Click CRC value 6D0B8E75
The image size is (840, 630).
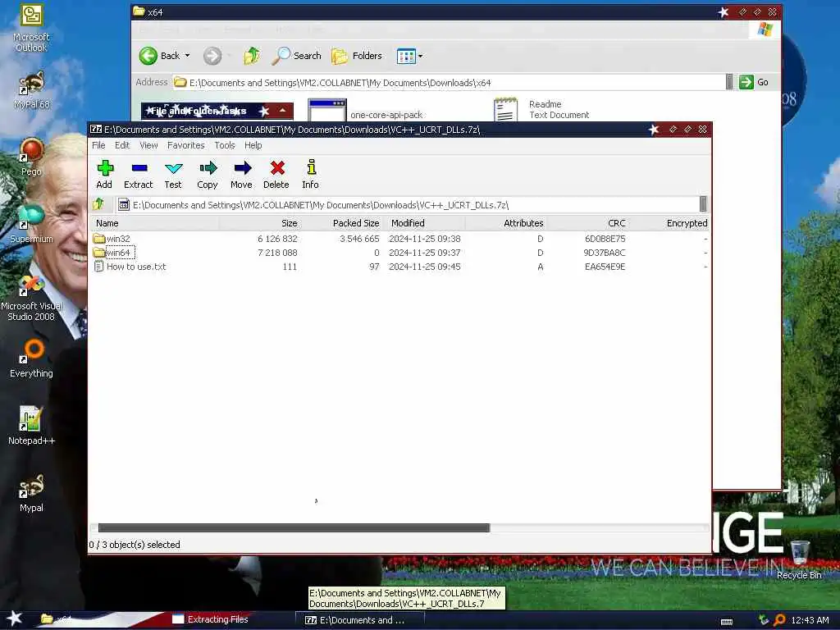[x=605, y=239]
